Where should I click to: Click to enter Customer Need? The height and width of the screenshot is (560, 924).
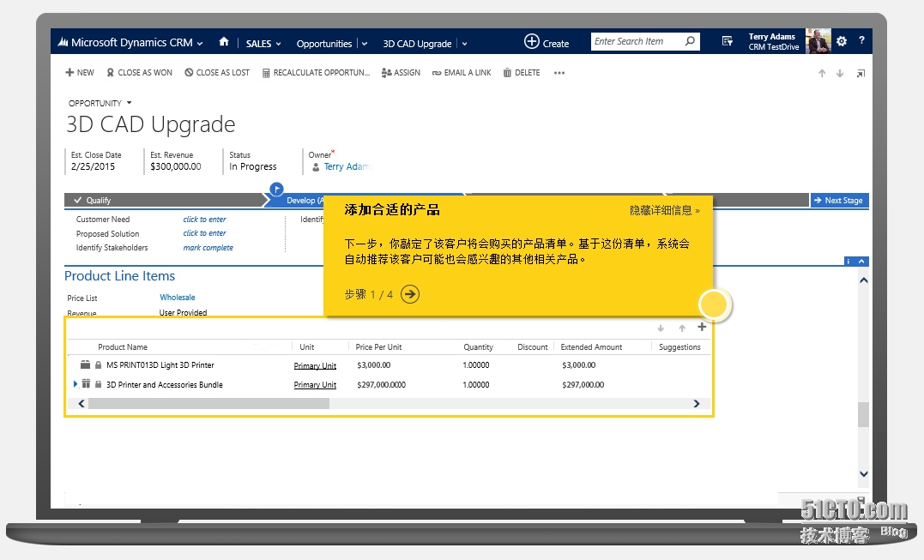click(x=204, y=219)
